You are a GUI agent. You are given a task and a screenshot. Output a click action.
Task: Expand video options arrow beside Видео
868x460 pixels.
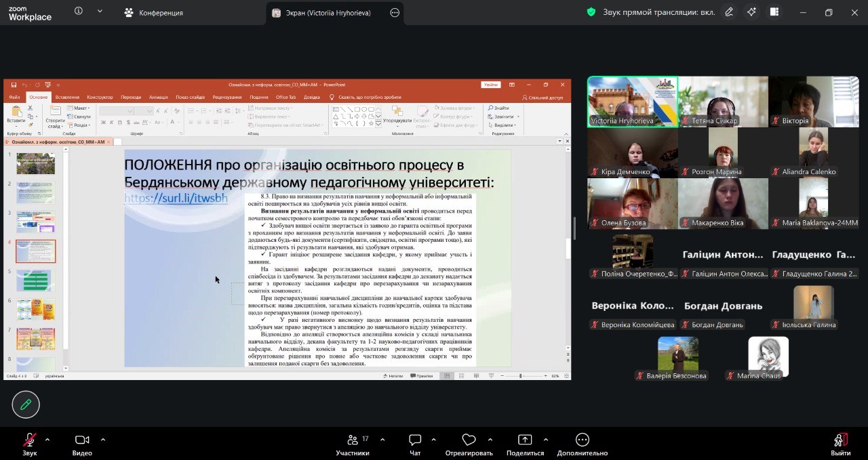(x=103, y=439)
